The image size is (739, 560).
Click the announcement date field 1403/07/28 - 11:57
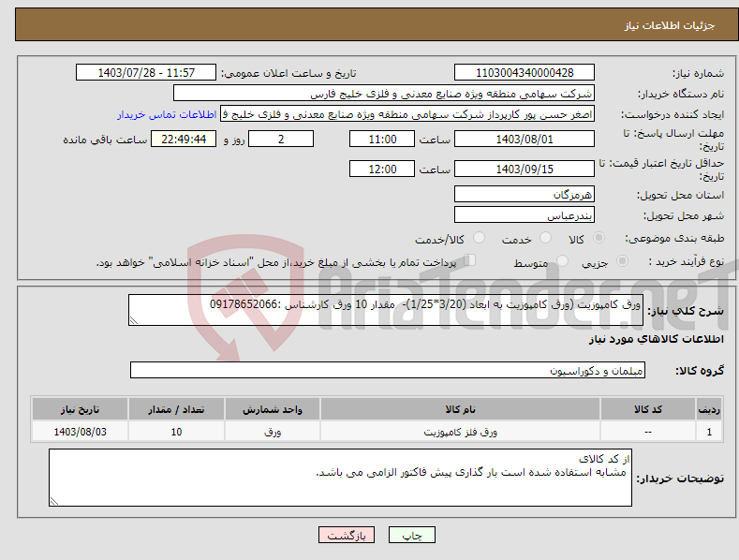(146, 73)
